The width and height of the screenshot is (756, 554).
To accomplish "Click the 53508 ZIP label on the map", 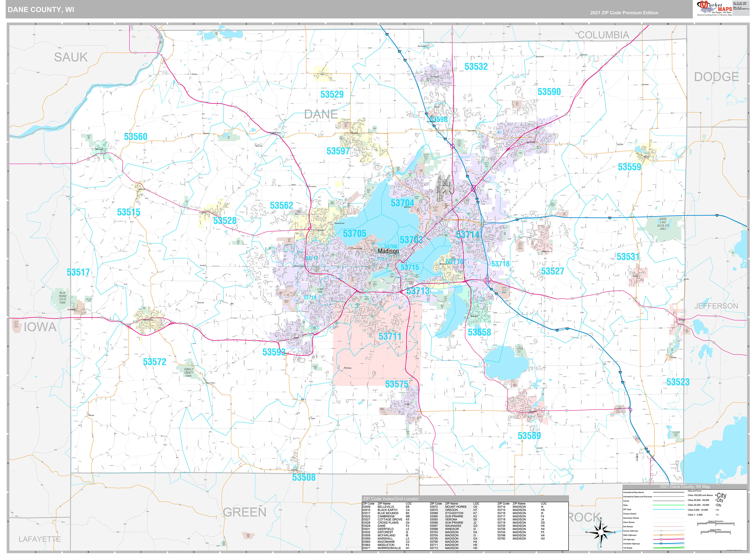I will 304,478.
